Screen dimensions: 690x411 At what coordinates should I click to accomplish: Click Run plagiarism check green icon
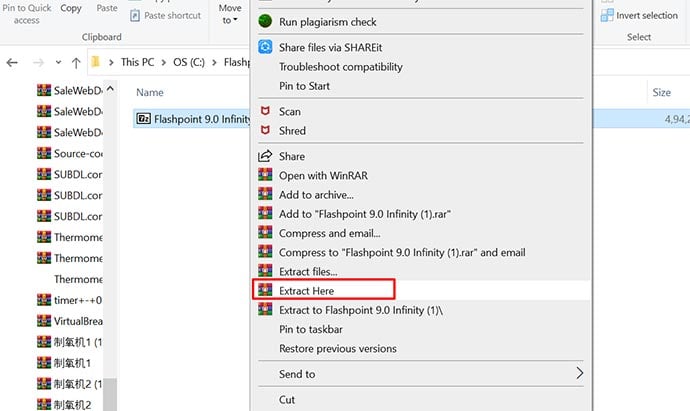pos(265,21)
